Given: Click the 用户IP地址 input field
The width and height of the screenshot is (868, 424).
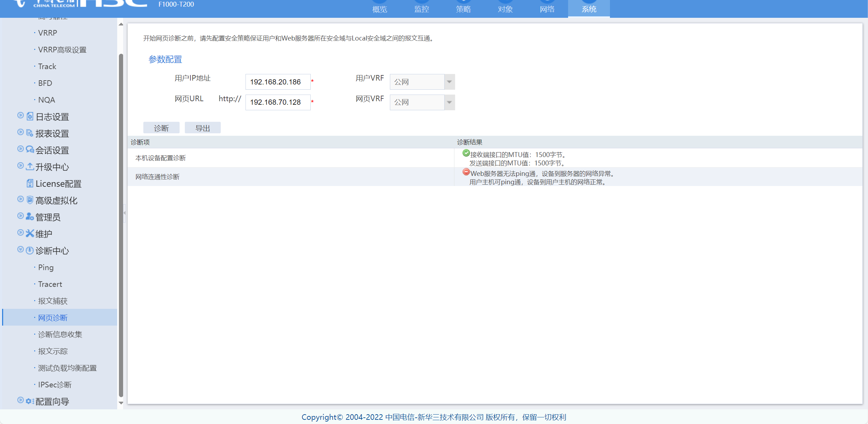Looking at the screenshot, I should [278, 82].
